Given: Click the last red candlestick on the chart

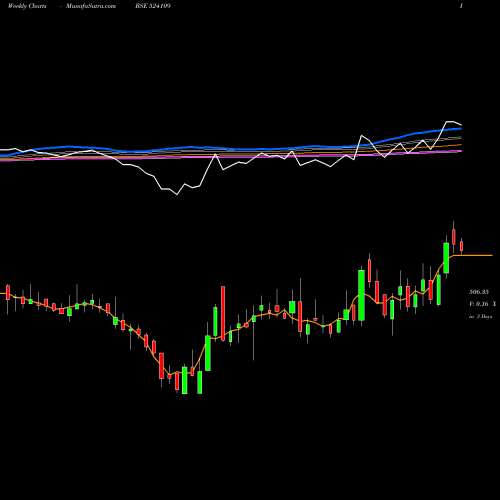Looking at the screenshot, I should [461, 246].
